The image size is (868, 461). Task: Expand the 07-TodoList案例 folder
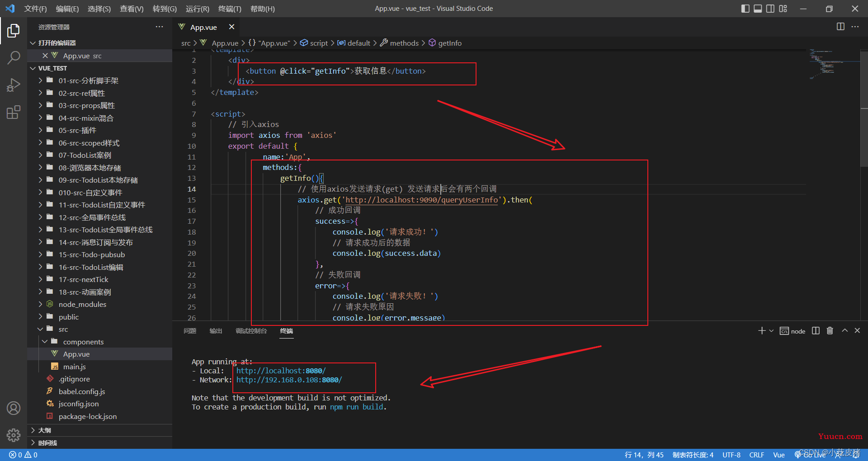(99, 155)
